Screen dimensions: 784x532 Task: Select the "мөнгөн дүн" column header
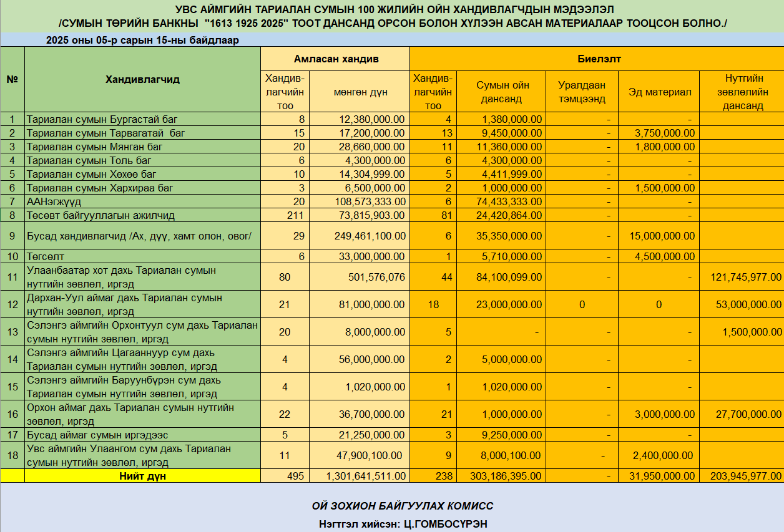pos(360,92)
